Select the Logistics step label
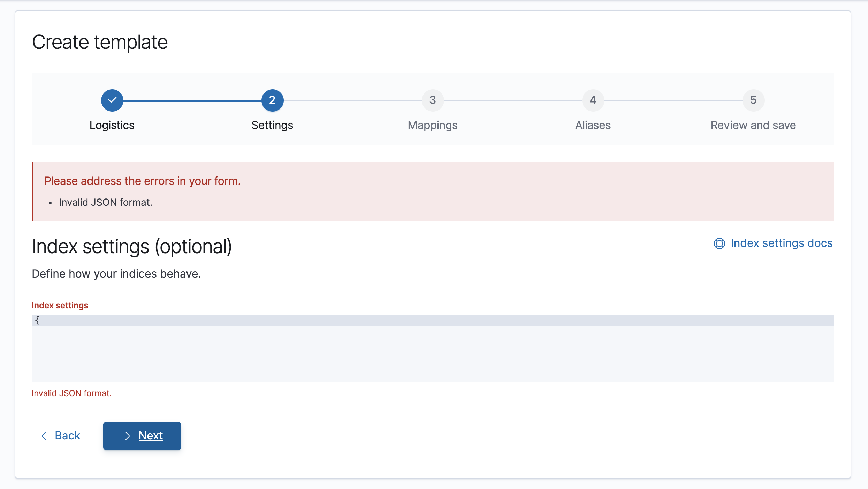Screen dimensions: 868x489 [112, 125]
